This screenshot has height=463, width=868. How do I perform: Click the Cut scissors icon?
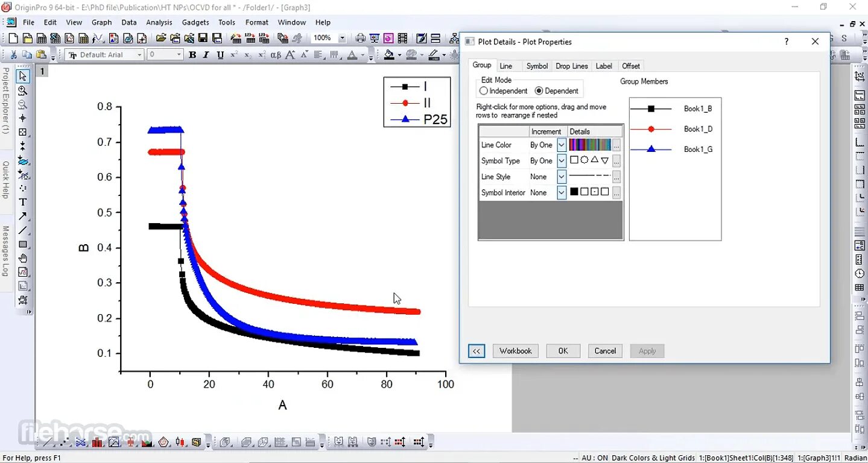(13, 55)
